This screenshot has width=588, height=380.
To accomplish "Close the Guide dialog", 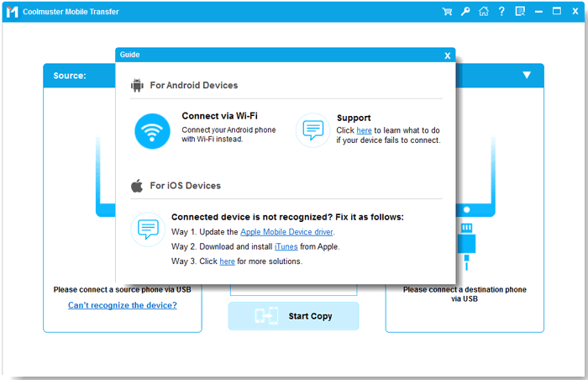I will pos(448,55).
